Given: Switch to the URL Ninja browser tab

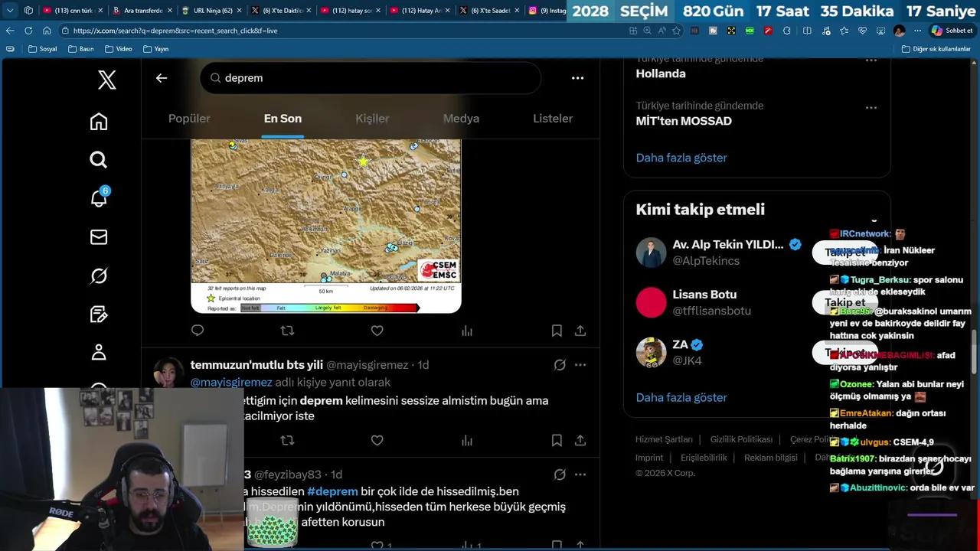Looking at the screenshot, I should tap(213, 11).
